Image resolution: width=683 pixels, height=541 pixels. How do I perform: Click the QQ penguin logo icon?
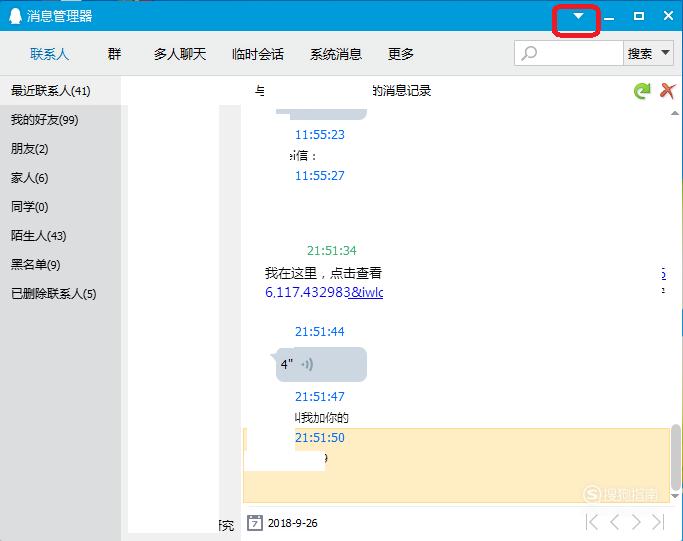pyautogui.click(x=15, y=16)
